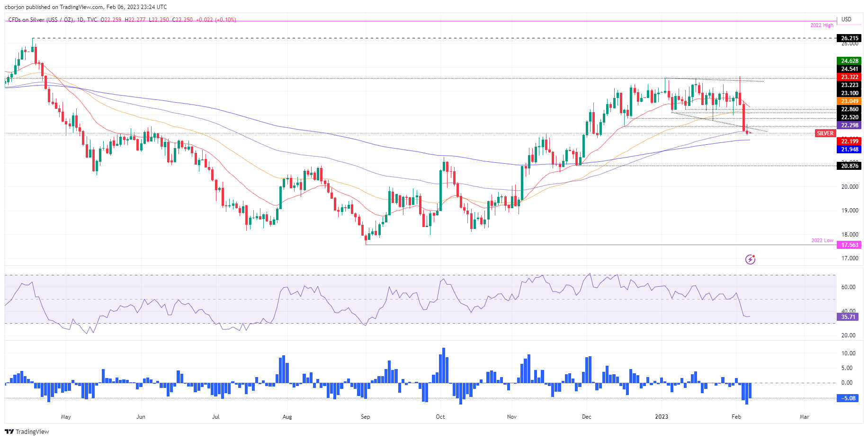The image size is (868, 440).
Task: Select the 1D interval in chart legend
Action: pos(80,20)
